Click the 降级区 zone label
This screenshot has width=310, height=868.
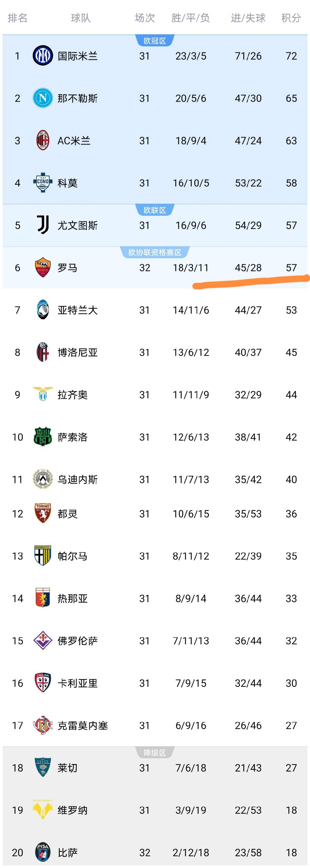point(155,753)
